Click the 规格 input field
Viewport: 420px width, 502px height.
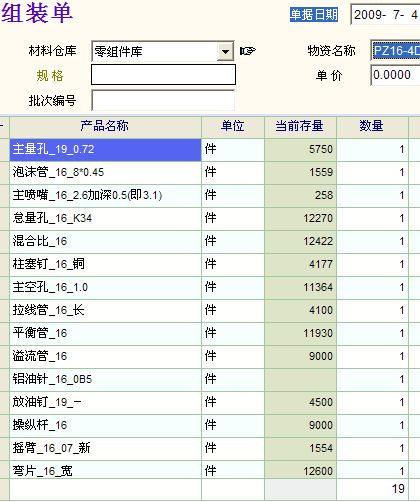click(163, 75)
